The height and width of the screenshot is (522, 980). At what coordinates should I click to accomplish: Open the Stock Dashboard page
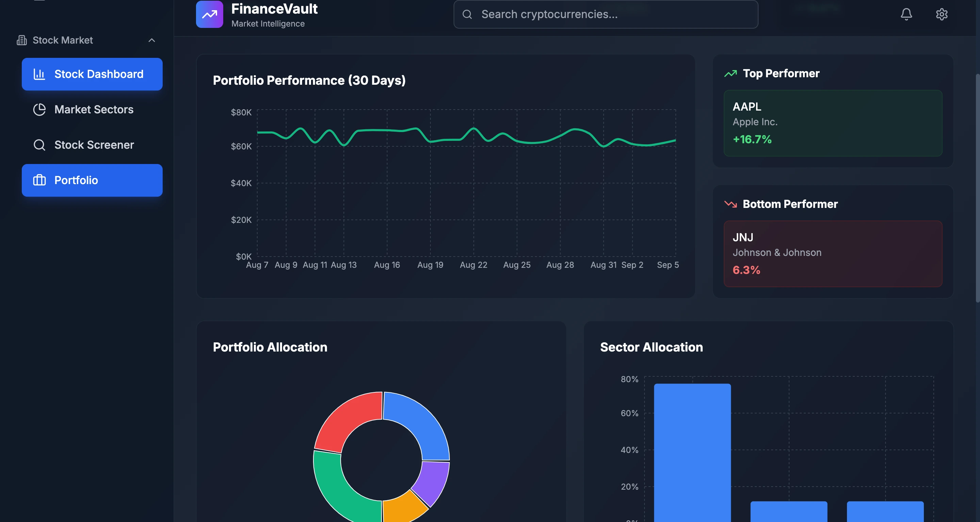(92, 74)
